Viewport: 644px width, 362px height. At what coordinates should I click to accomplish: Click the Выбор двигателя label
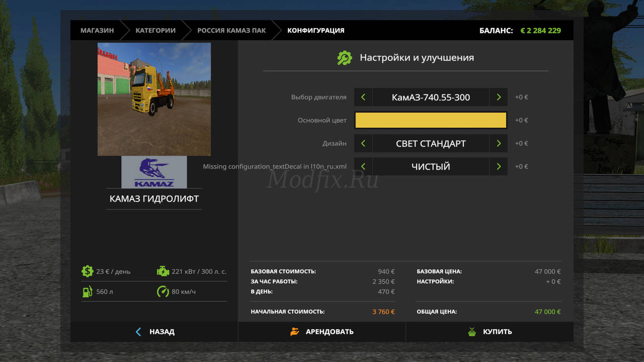(x=319, y=97)
